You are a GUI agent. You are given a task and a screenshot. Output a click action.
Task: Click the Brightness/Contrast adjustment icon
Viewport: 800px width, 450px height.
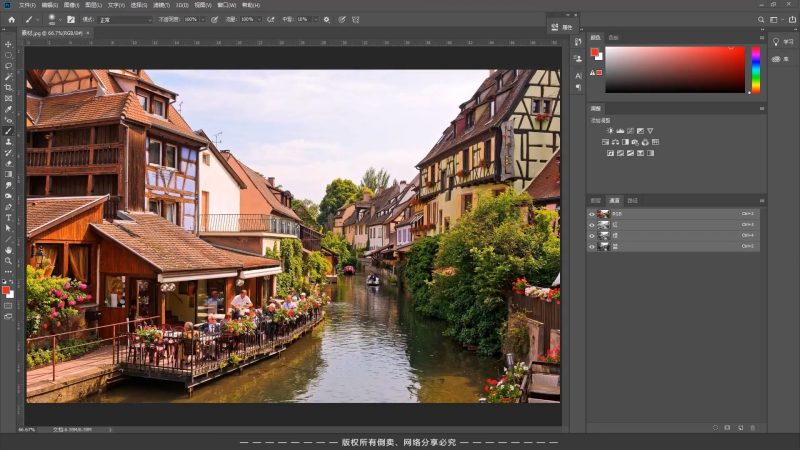(x=609, y=131)
